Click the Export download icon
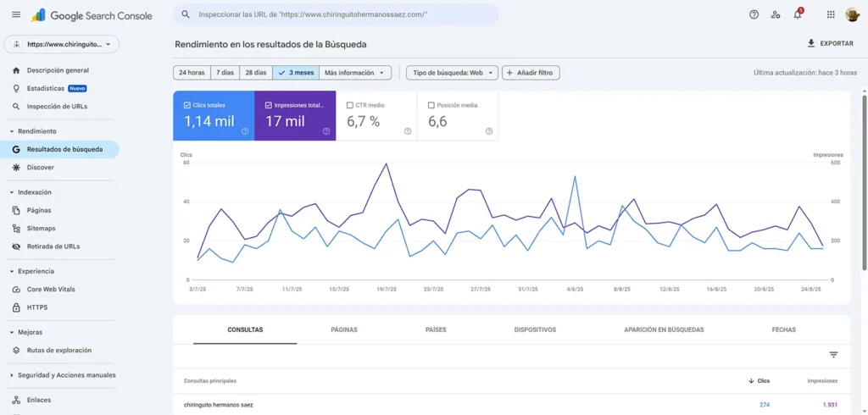Viewport: 868px width, 415px height. tap(811, 43)
